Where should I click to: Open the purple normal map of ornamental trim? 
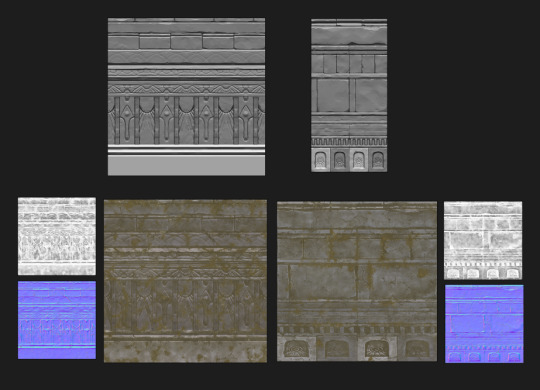(x=57, y=320)
